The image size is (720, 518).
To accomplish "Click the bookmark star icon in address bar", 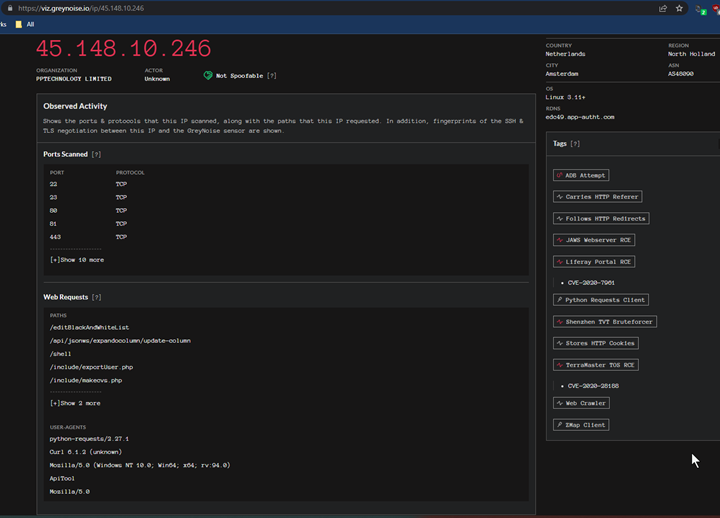I will point(679,8).
